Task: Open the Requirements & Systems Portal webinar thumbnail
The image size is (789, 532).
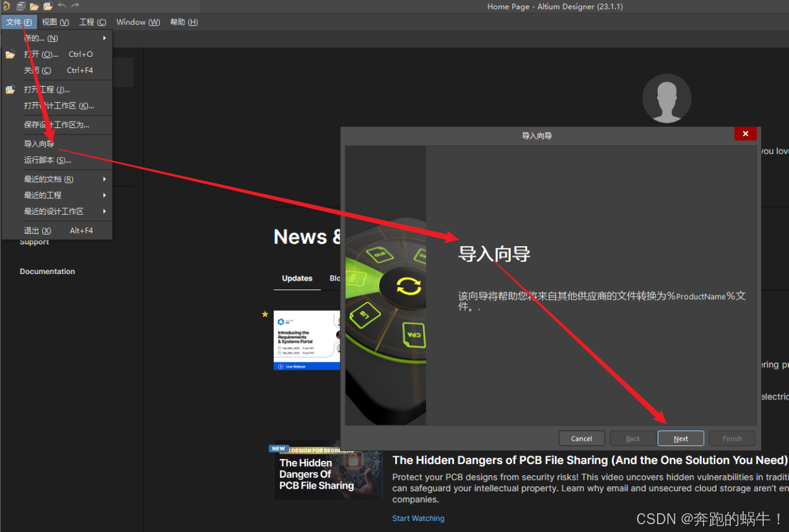Action: [x=307, y=340]
